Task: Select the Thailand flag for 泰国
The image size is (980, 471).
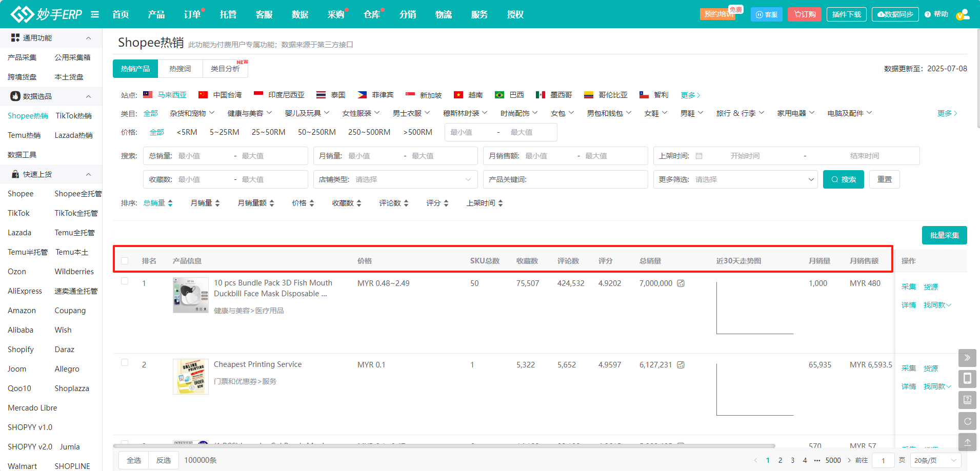Action: [321, 95]
